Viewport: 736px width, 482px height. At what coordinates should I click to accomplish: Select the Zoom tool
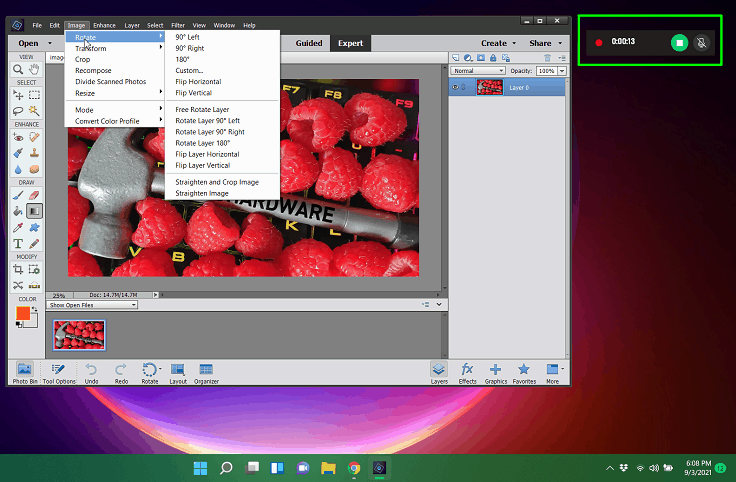(x=18, y=69)
